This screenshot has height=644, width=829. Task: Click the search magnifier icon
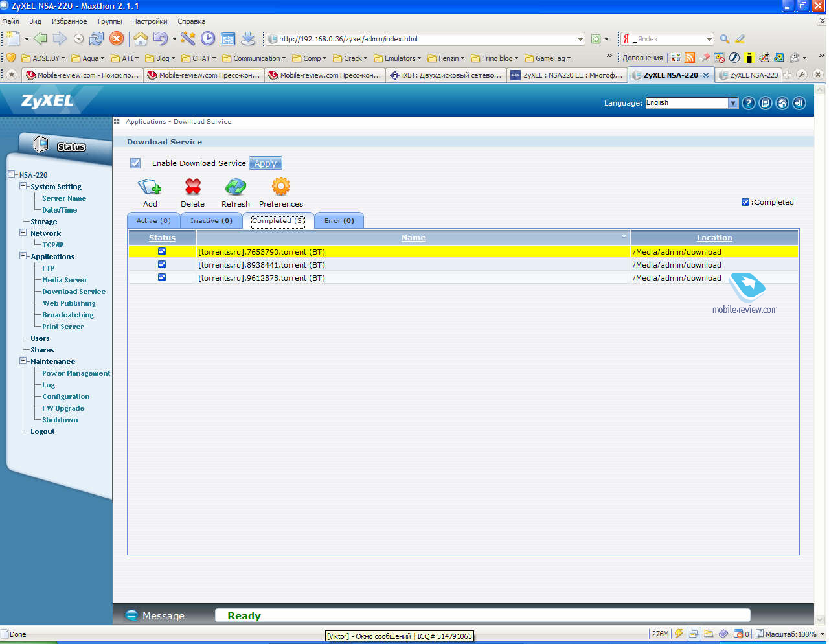click(x=725, y=39)
